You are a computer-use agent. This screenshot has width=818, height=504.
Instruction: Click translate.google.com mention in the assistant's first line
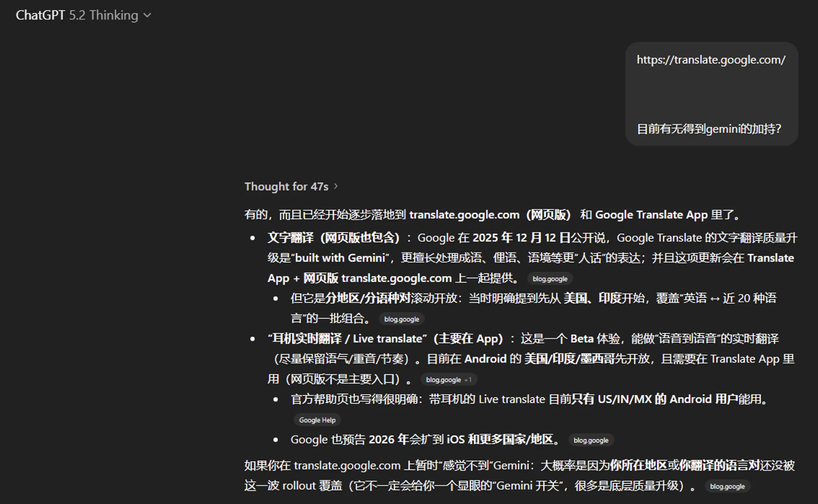464,214
